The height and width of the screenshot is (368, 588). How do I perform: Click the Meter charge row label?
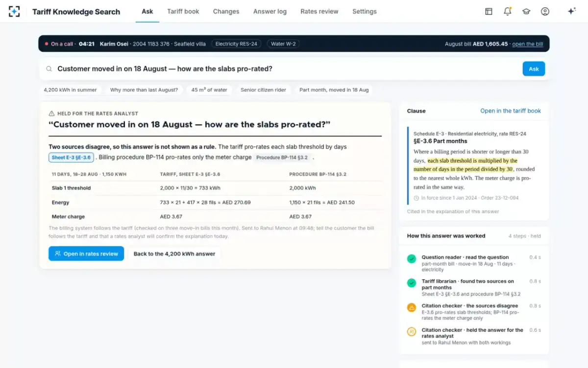point(68,216)
